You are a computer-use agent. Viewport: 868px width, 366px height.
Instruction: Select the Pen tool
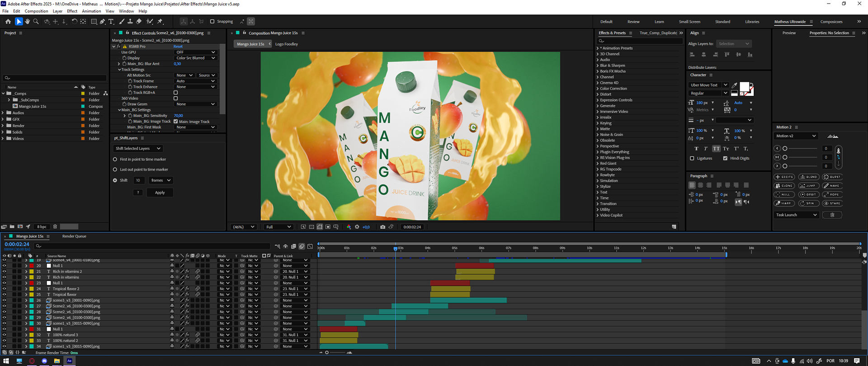click(103, 21)
